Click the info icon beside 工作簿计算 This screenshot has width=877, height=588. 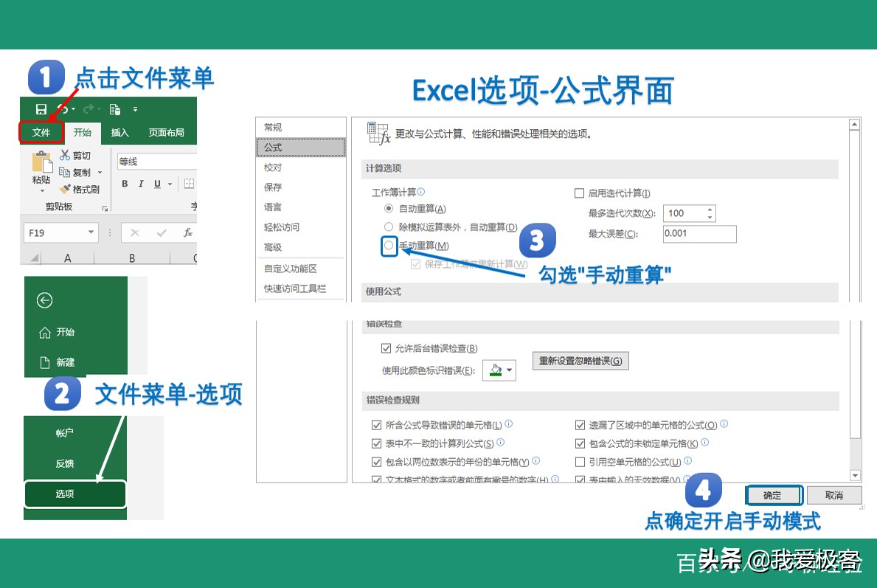pyautogui.click(x=421, y=191)
